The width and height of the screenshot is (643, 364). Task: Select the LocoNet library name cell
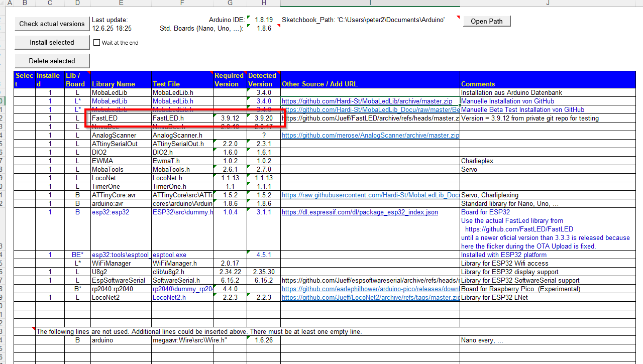[x=121, y=178]
